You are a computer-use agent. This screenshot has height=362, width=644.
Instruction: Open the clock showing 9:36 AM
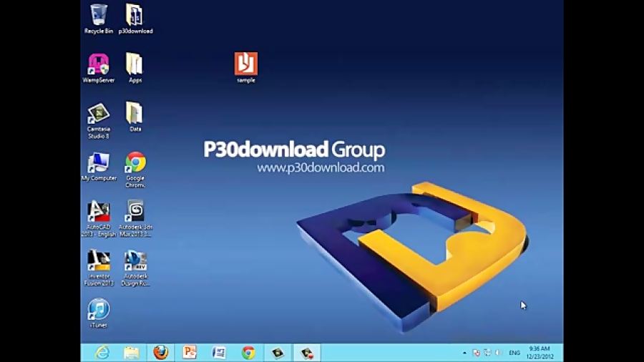click(x=540, y=353)
